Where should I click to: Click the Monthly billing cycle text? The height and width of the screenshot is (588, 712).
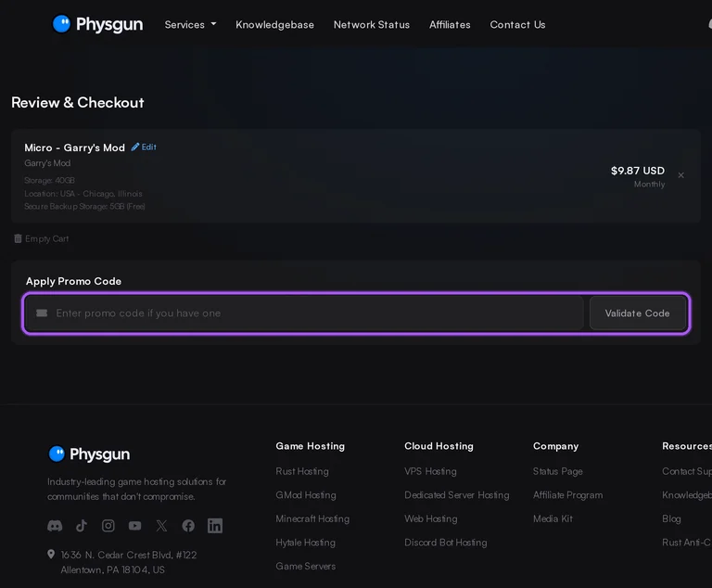[x=649, y=184]
